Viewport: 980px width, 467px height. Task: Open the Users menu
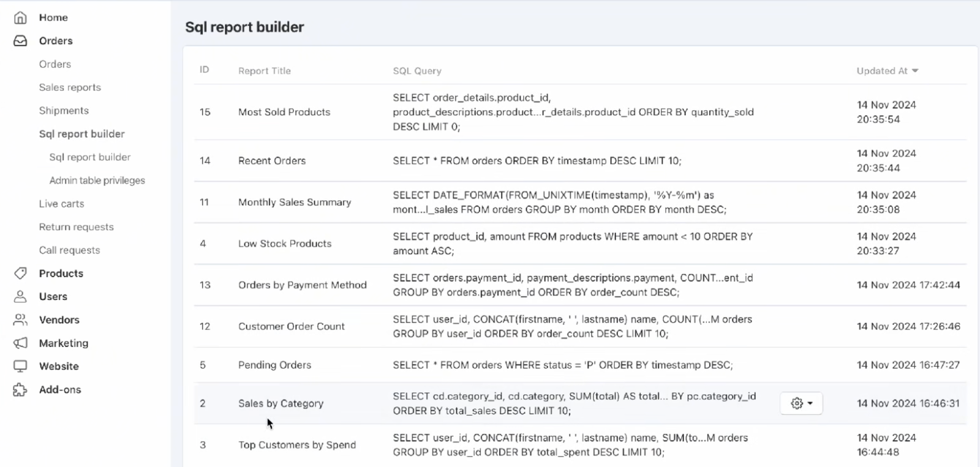pyautogui.click(x=53, y=297)
